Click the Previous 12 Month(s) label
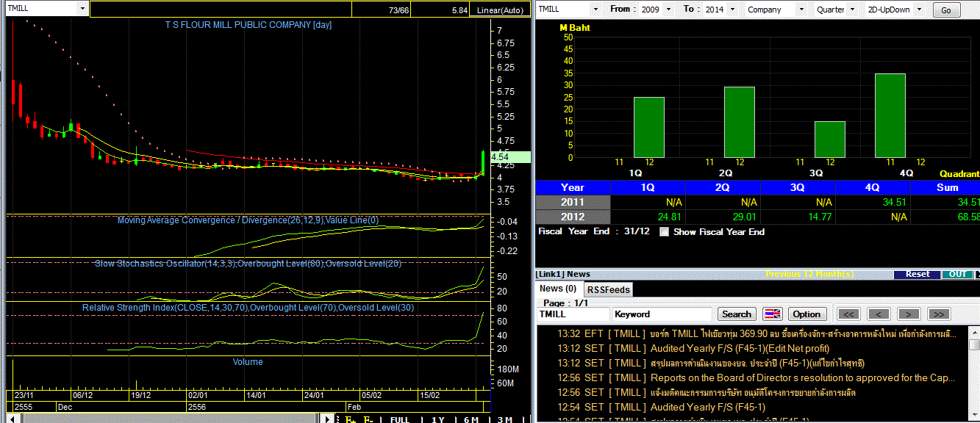The height and width of the screenshot is (423, 980). click(809, 274)
